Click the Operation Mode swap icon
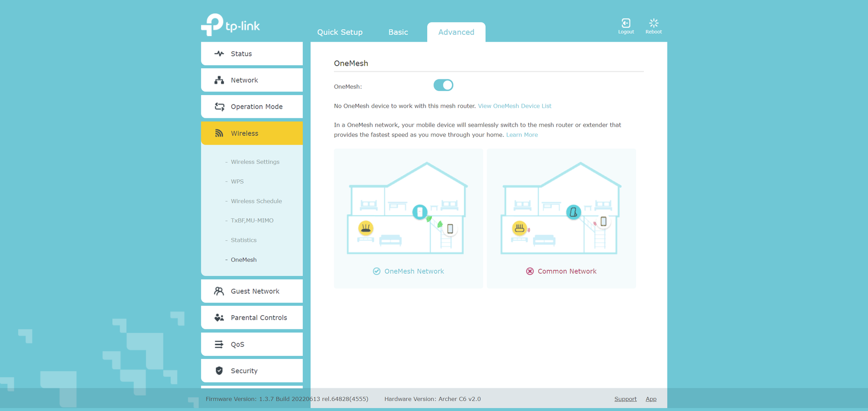The image size is (868, 411). (219, 107)
